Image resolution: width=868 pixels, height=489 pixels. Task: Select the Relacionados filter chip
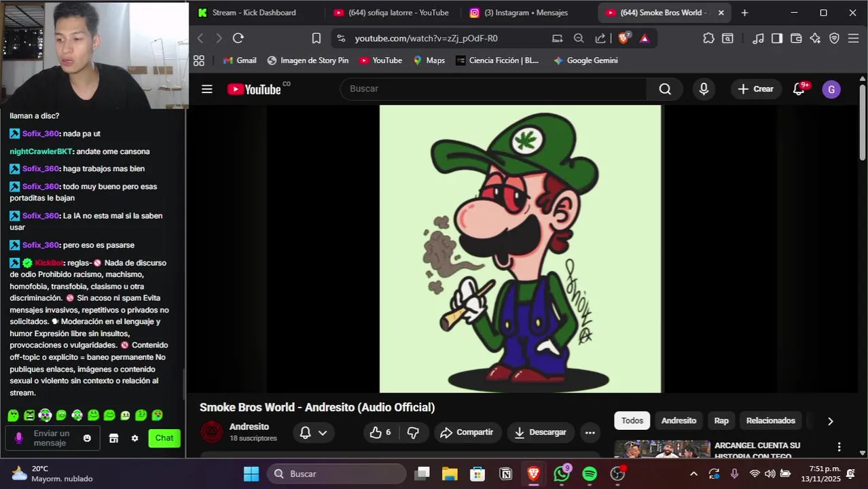click(x=770, y=421)
